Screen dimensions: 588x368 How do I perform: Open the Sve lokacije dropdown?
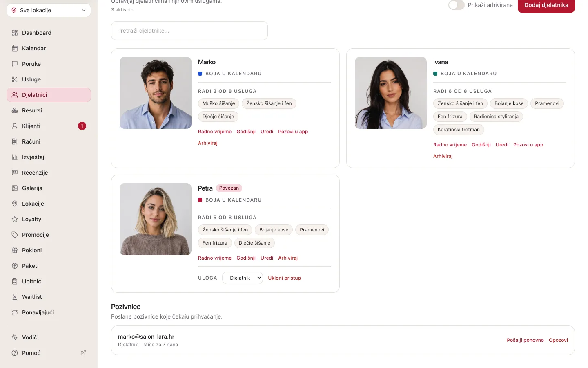[49, 10]
